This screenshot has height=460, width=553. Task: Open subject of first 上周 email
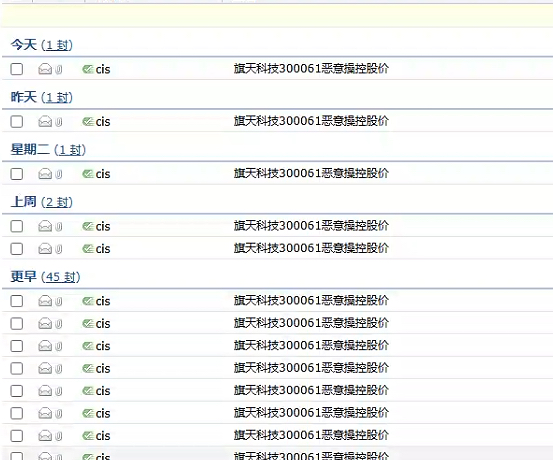tap(311, 225)
